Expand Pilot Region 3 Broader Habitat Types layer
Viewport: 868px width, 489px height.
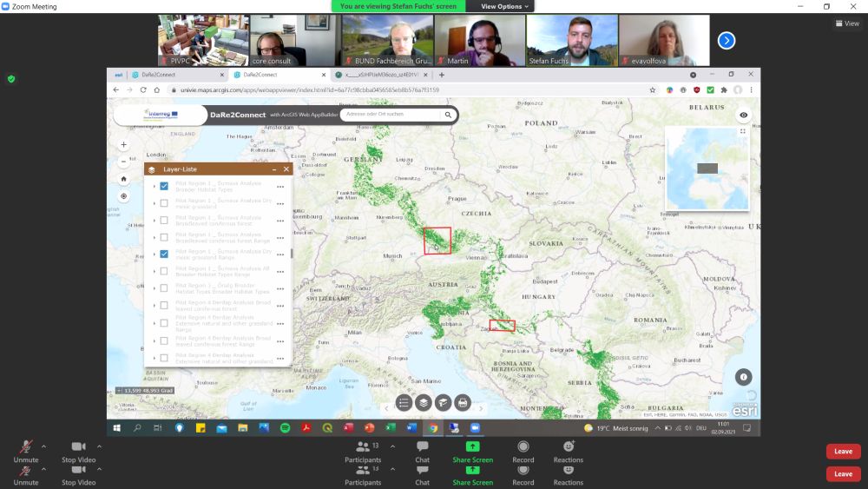pos(154,288)
